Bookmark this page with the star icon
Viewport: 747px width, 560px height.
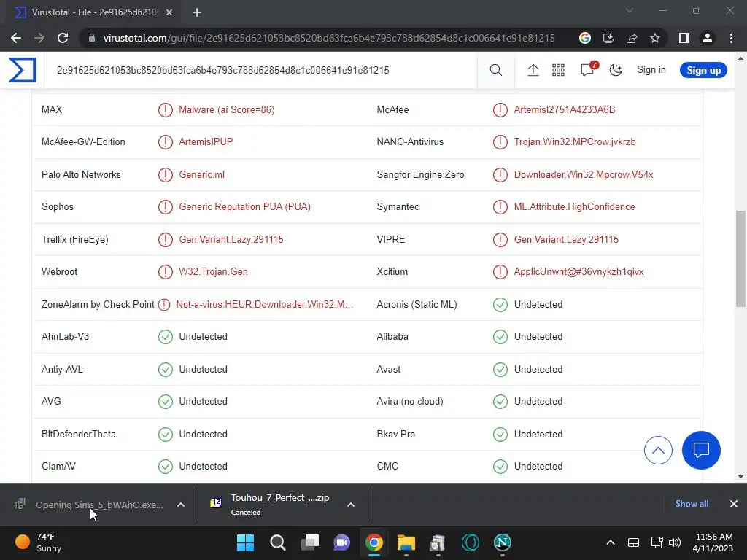pyautogui.click(x=655, y=38)
